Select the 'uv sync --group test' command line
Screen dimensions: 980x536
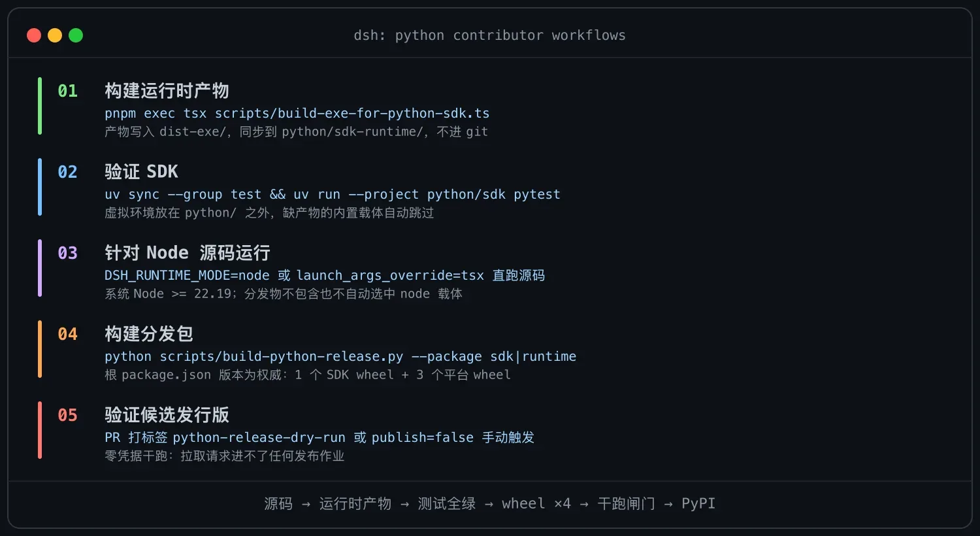[332, 194]
